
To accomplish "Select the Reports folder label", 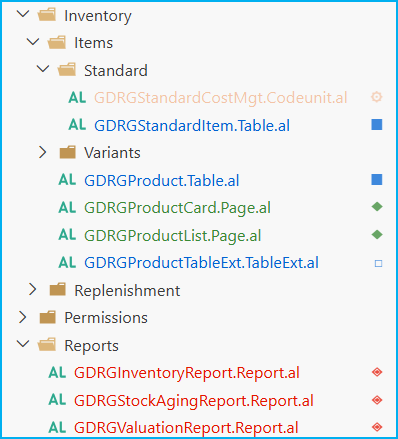I will tap(91, 346).
